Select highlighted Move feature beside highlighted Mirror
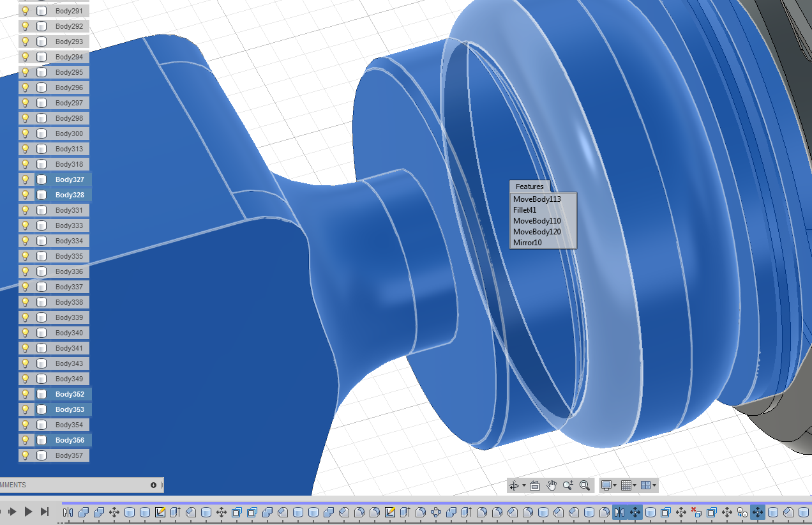812x525 pixels. pyautogui.click(x=635, y=512)
